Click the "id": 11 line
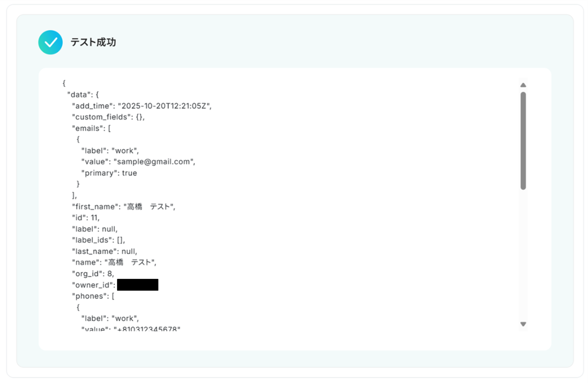This screenshot has height=383, width=588. click(x=86, y=218)
